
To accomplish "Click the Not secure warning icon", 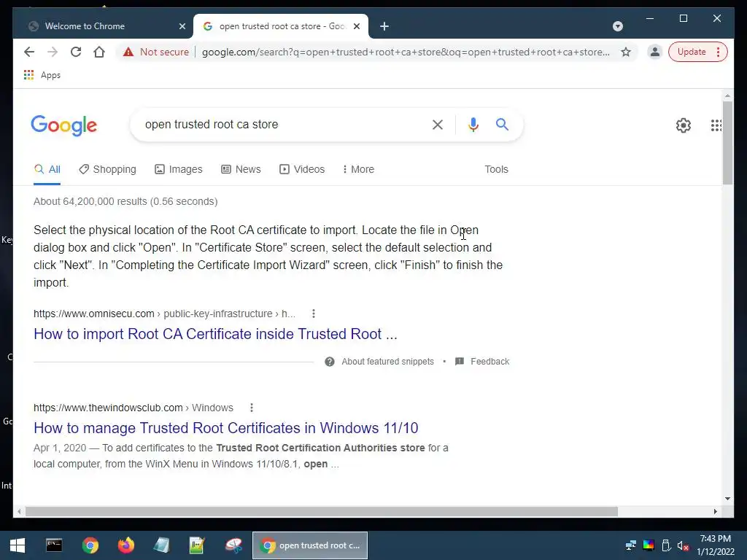I will point(128,52).
